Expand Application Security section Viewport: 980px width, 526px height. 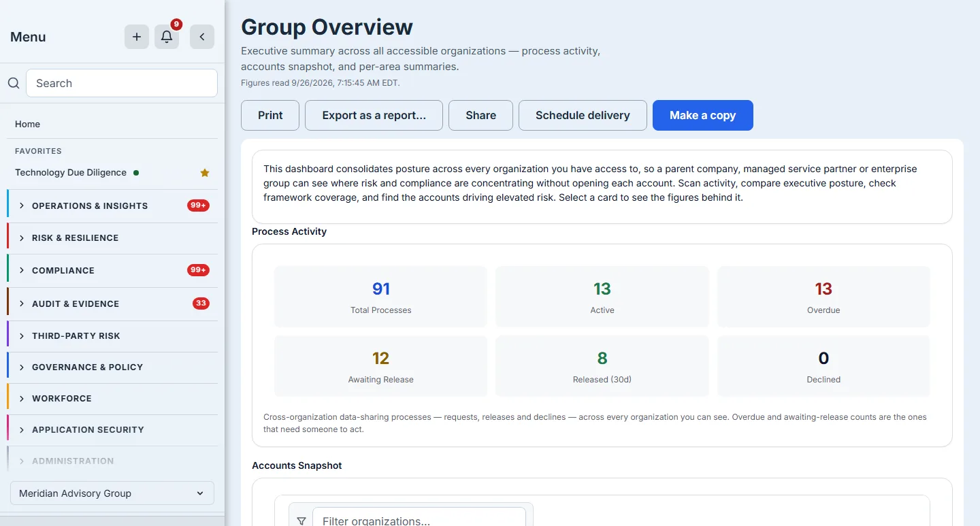112,429
